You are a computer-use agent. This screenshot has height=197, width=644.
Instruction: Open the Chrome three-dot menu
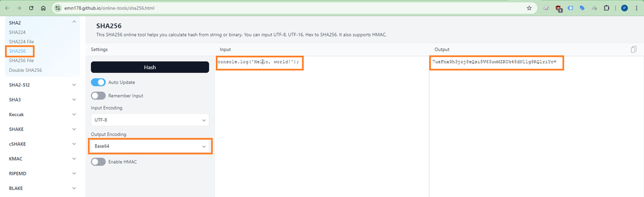click(636, 8)
